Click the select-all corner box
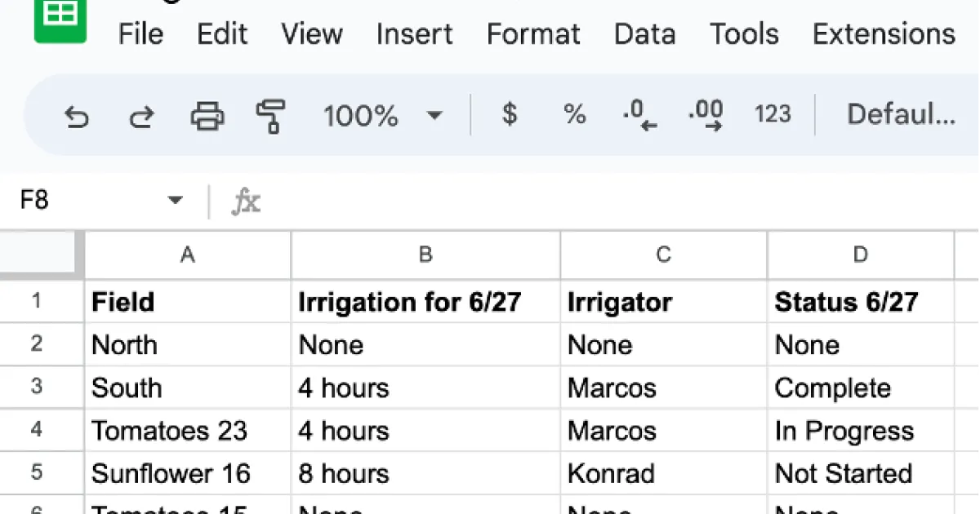The width and height of the screenshot is (980, 514). [x=42, y=255]
